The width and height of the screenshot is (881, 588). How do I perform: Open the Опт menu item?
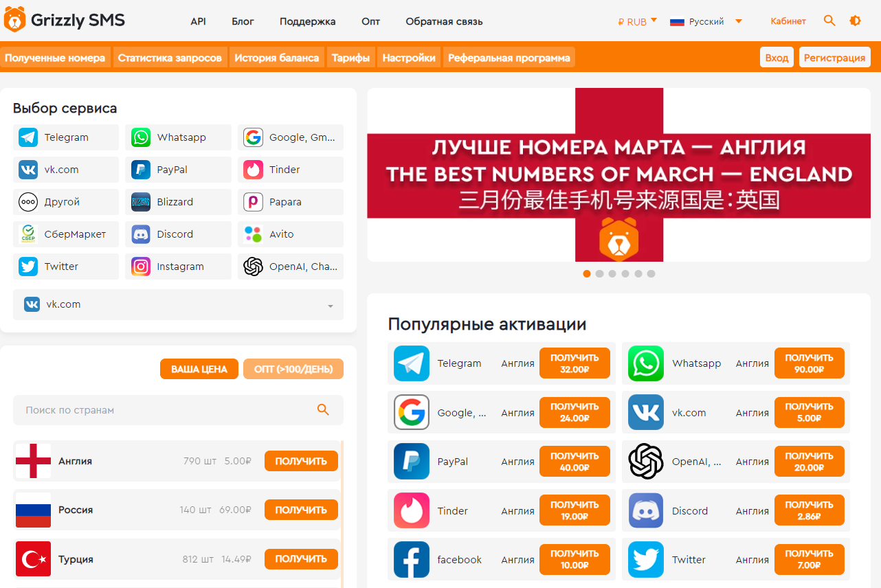tap(370, 21)
